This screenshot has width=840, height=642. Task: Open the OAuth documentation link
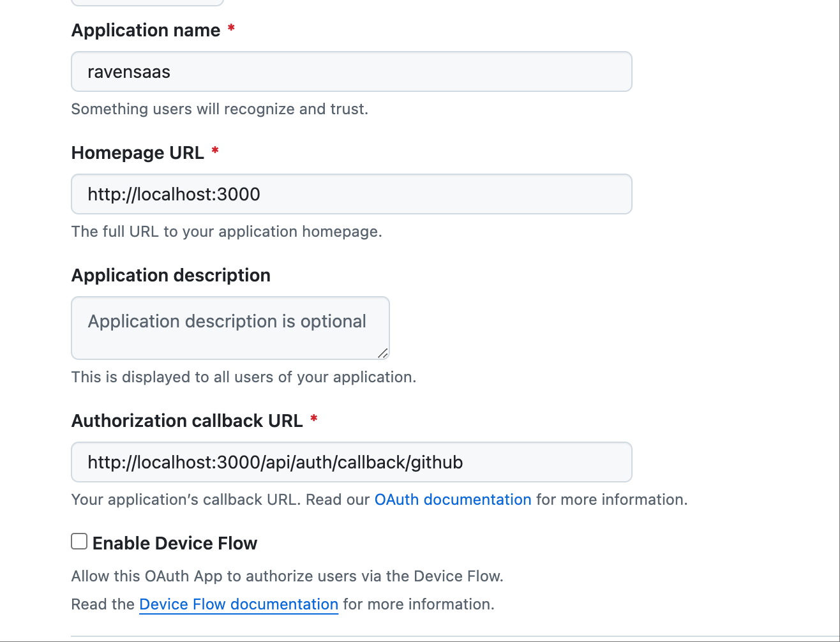453,500
